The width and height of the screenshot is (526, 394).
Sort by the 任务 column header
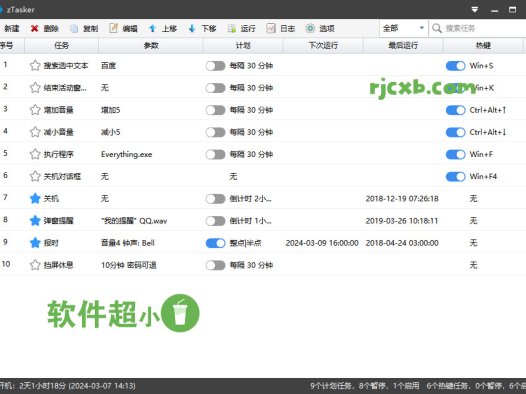pos(61,46)
